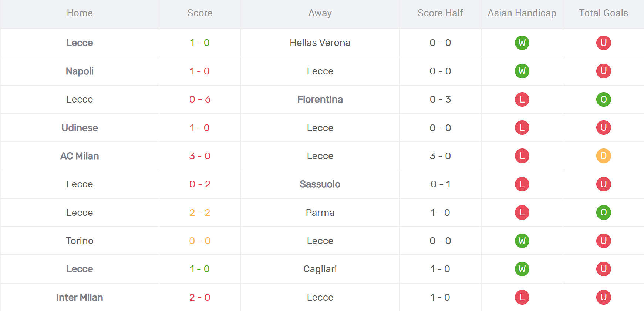Click the 2 - 2 score for Lecce vs Parma
The width and height of the screenshot is (644, 311).
click(200, 213)
